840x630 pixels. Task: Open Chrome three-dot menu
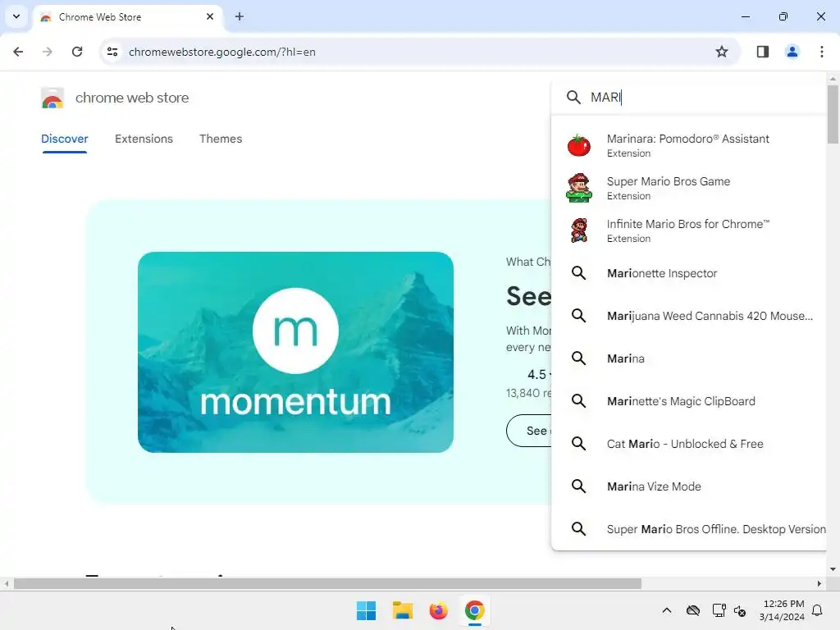[821, 52]
